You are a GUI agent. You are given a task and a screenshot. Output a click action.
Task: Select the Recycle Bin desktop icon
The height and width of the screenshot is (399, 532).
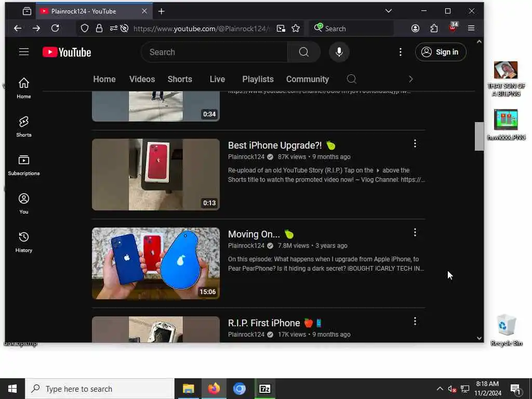506,330
